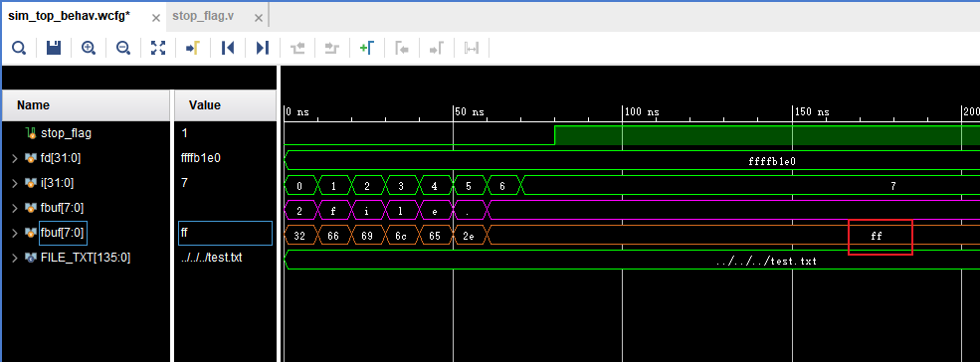
Task: Click the 0 ns ruler mark
Action: [x=297, y=112]
